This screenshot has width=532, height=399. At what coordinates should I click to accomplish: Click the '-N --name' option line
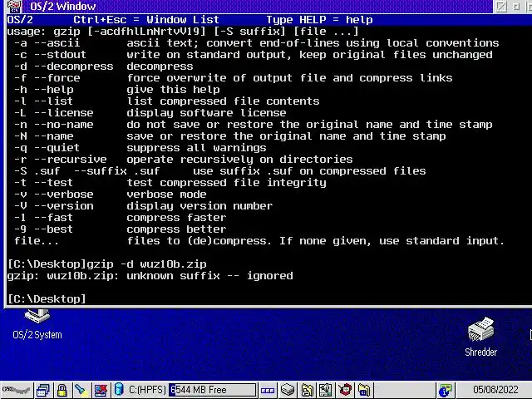tap(229, 135)
